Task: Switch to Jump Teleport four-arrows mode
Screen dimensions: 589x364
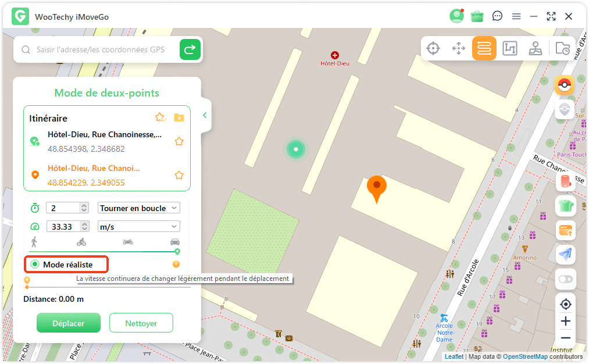Action: [x=459, y=48]
